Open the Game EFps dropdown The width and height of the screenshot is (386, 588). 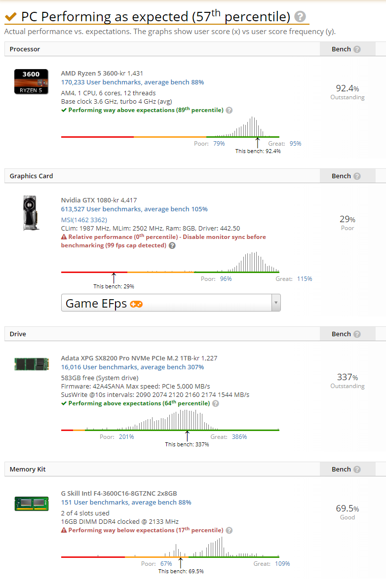point(171,303)
